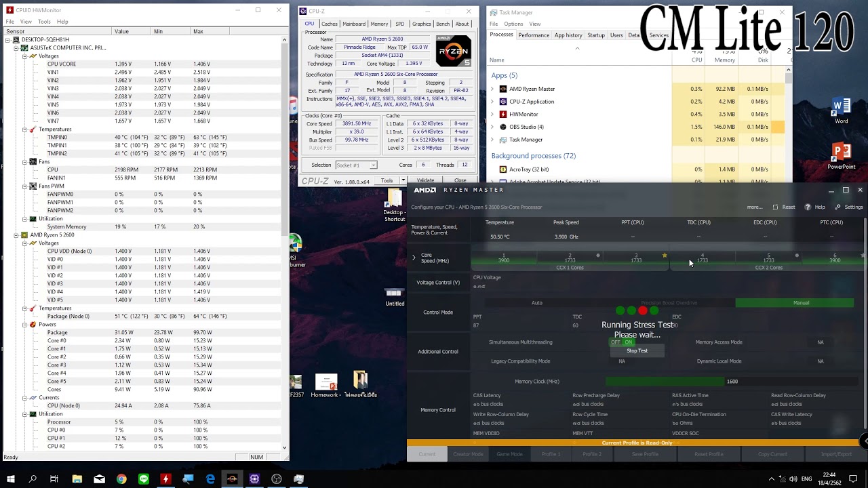
Task: Open the CPU-Z Tools dropdown arrow
Action: coord(403,181)
